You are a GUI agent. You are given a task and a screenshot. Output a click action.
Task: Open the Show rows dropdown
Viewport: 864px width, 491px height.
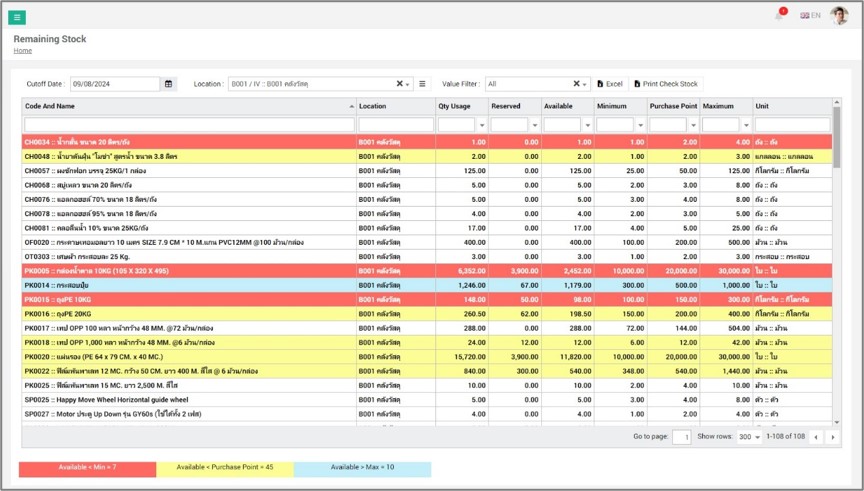pyautogui.click(x=749, y=437)
